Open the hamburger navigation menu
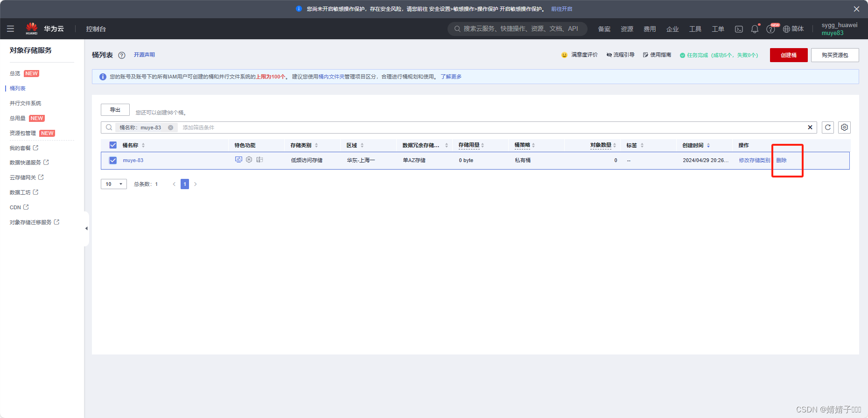Image resolution: width=868 pixels, height=418 pixels. tap(10, 29)
